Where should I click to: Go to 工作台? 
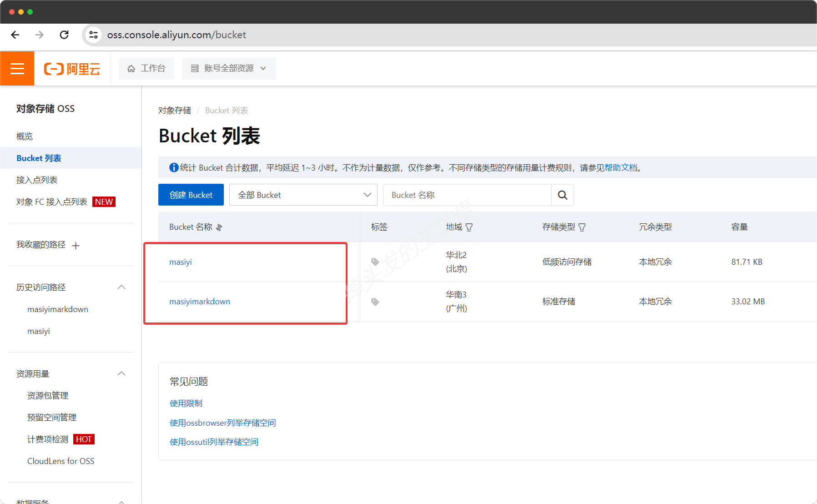pyautogui.click(x=146, y=69)
